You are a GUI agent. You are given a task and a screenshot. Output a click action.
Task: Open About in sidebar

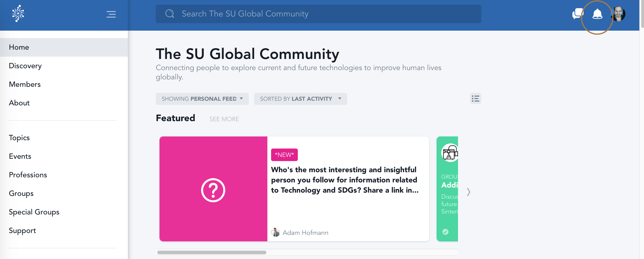[x=64, y=103]
